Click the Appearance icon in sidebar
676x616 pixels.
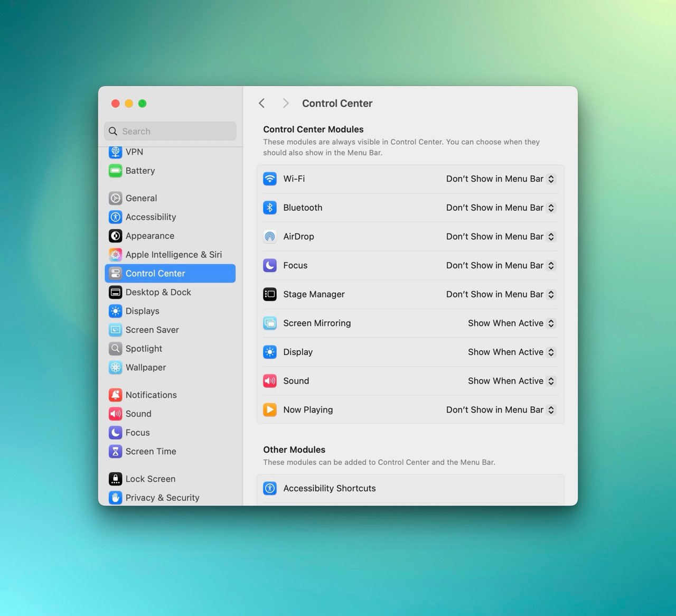[116, 236]
